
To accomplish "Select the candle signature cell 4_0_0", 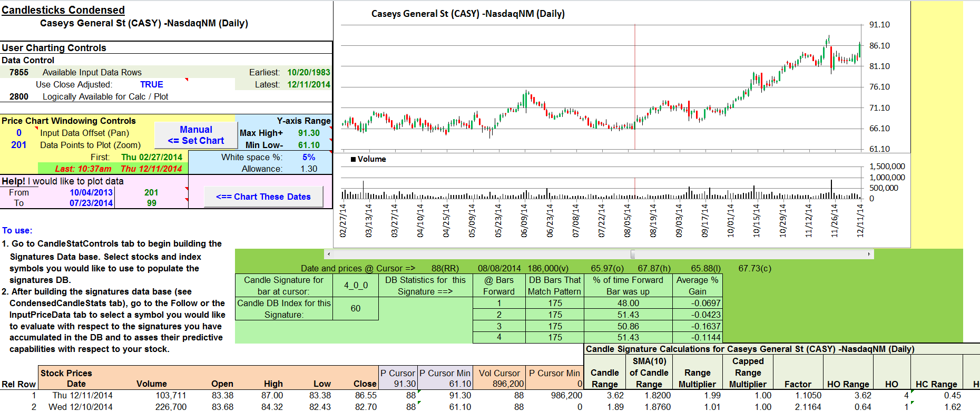I will tap(356, 285).
